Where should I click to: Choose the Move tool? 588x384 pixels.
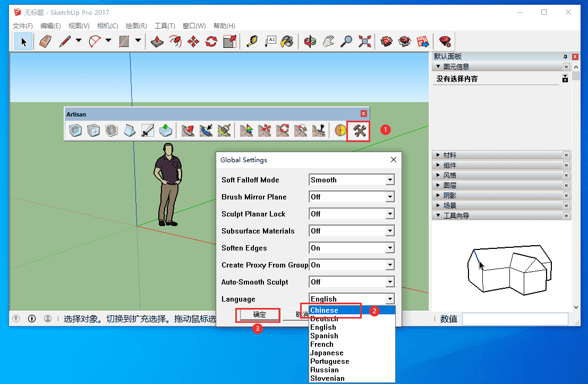coord(193,41)
